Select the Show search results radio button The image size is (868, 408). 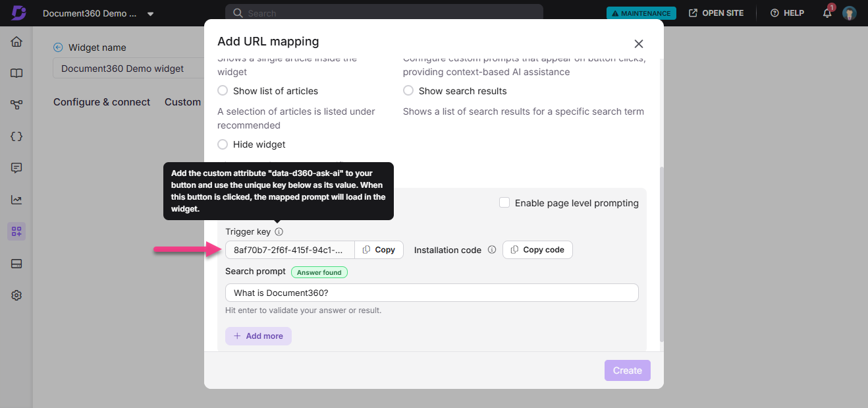click(x=408, y=91)
